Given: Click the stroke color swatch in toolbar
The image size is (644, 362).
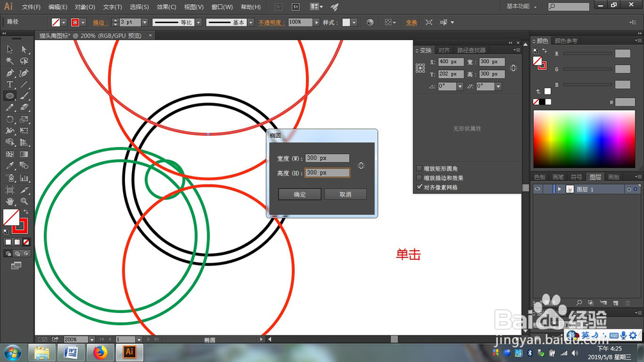Looking at the screenshot, I should coord(20,225).
